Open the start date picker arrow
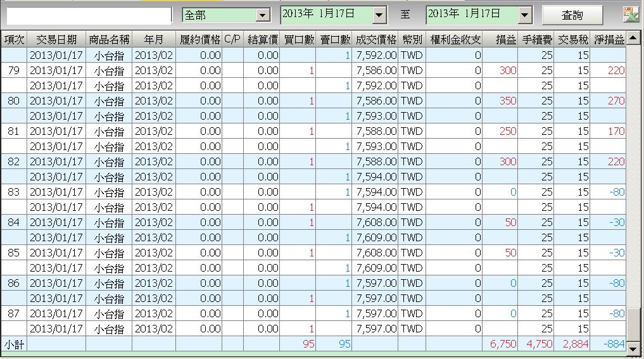The width and height of the screenshot is (644, 359). coord(379,15)
